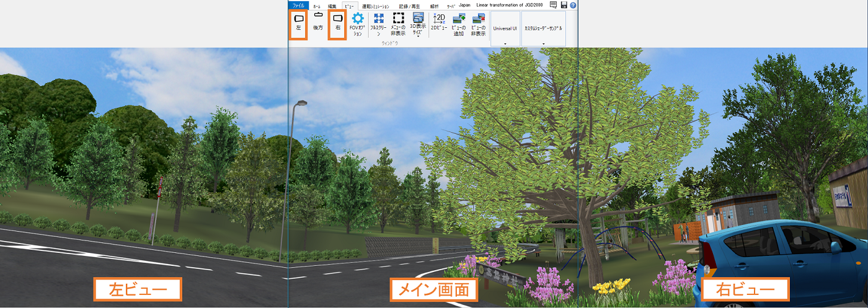Click ビューの非表示 to hide view
Screen dimensions: 868x308
tap(478, 25)
